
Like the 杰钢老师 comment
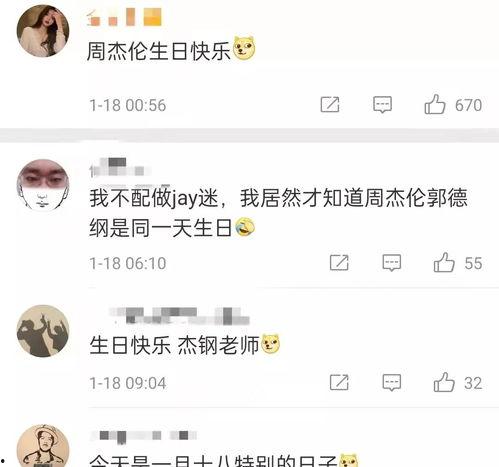[x=444, y=382]
